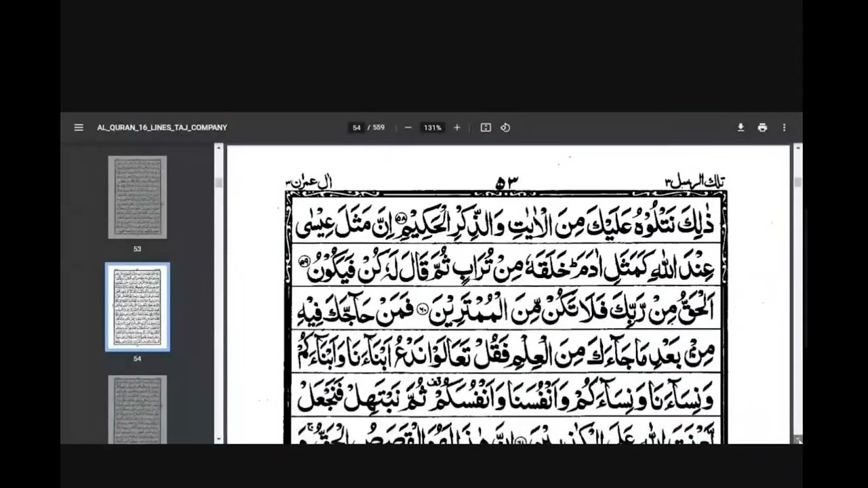Open the thumbnail below page 54
Screen dimensions: 868x488
tap(137, 409)
